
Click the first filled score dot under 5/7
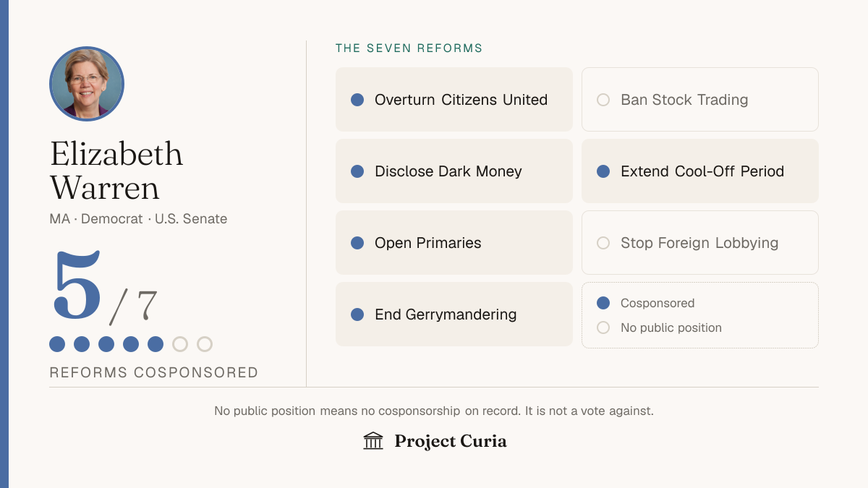point(57,344)
